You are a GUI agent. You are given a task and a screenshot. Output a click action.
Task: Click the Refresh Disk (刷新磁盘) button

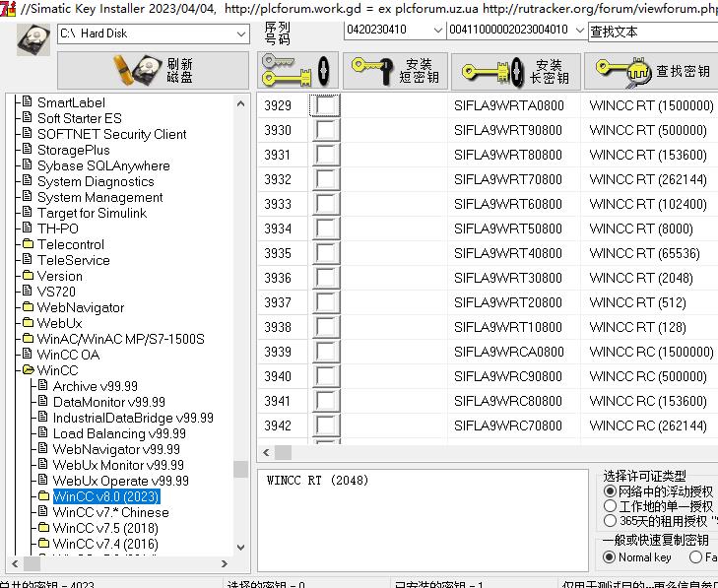153,71
